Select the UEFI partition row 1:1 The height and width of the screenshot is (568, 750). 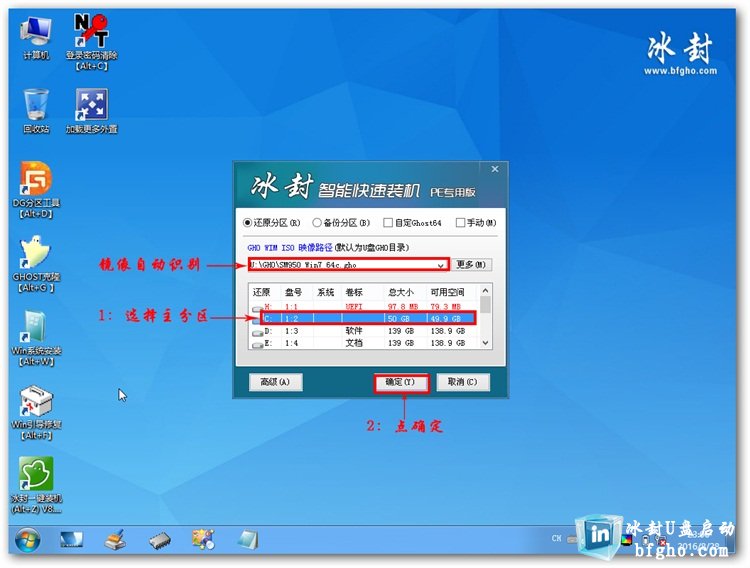(x=364, y=307)
